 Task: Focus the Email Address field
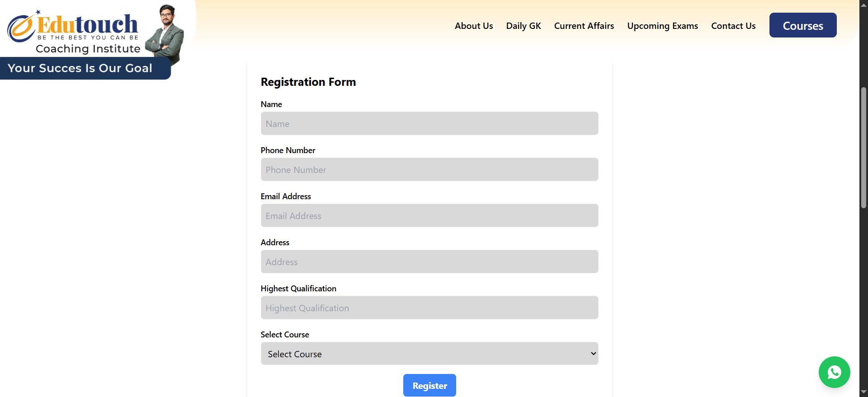pos(429,215)
